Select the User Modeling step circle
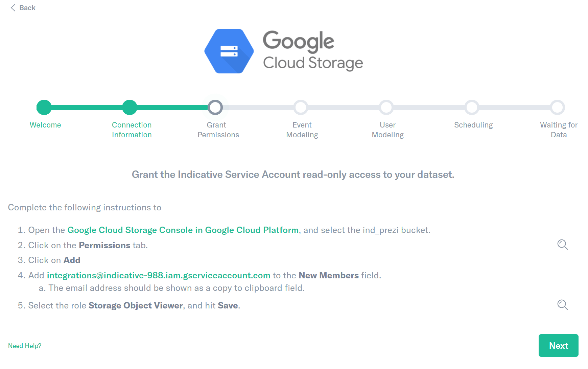 point(386,107)
